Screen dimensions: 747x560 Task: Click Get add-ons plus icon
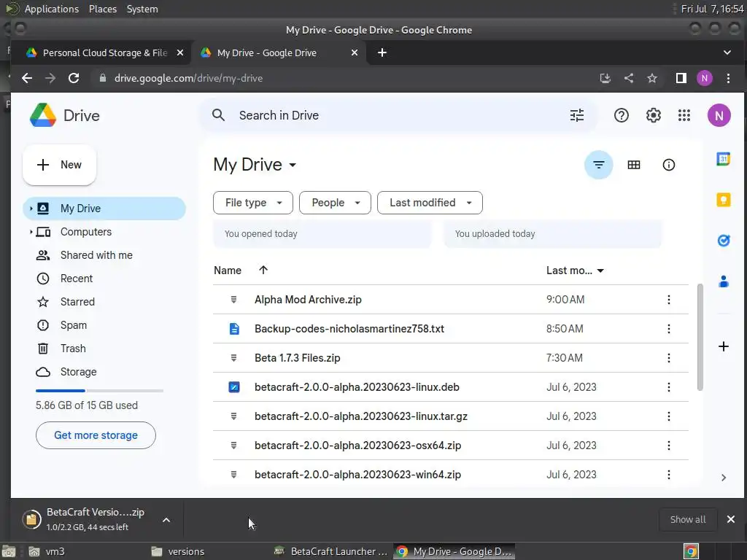[x=723, y=346]
